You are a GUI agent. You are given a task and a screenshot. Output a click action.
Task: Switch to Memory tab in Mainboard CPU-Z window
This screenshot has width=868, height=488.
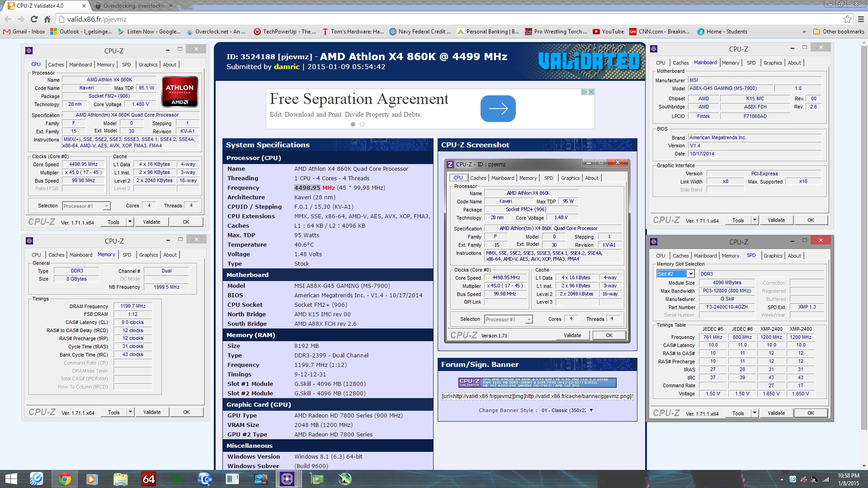coord(731,63)
